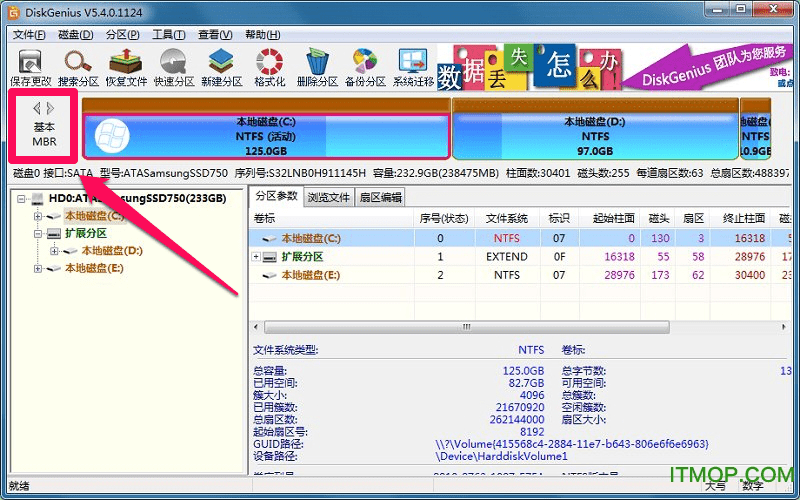Launch the 恢复文件 recover files tool
Screen dimensions: 800x500
pyautogui.click(x=126, y=67)
